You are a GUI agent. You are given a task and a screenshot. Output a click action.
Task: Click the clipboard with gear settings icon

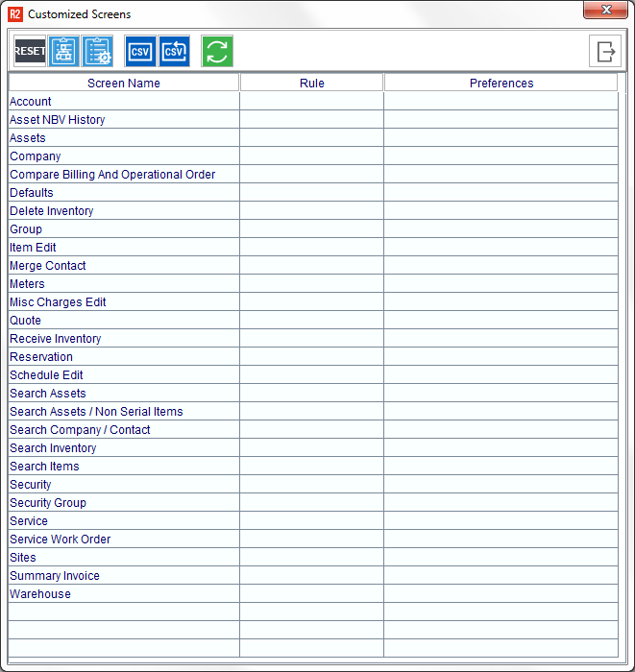pyautogui.click(x=97, y=51)
